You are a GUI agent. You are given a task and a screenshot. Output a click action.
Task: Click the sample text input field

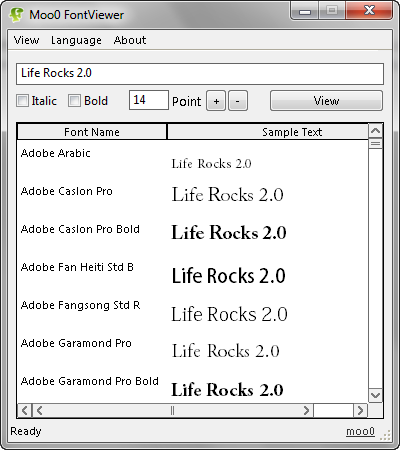(x=200, y=74)
